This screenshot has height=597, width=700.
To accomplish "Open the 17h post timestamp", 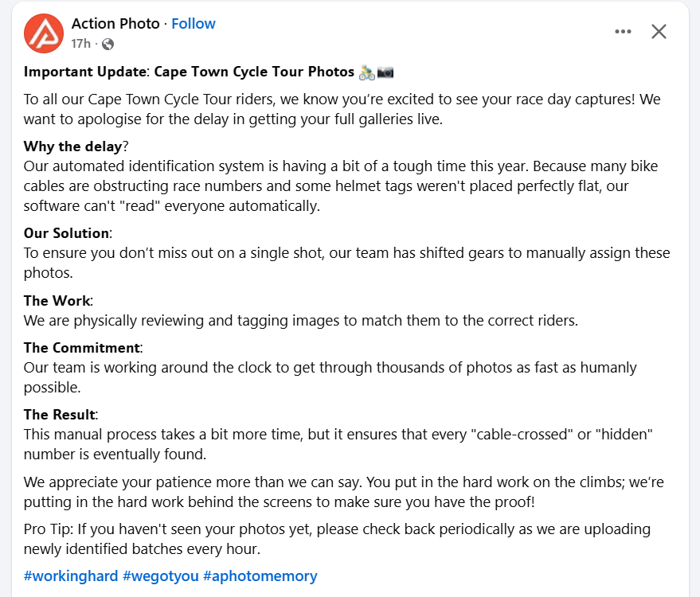I will tap(80, 44).
